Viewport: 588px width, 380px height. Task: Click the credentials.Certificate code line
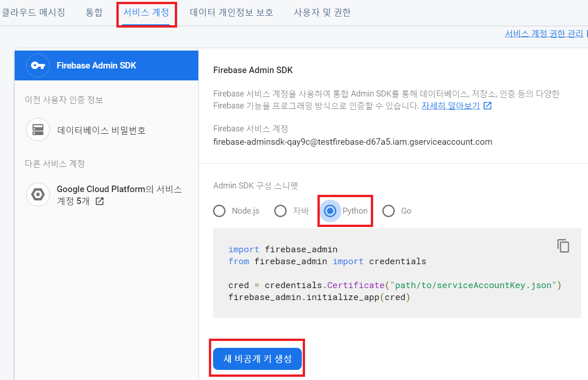coord(395,285)
